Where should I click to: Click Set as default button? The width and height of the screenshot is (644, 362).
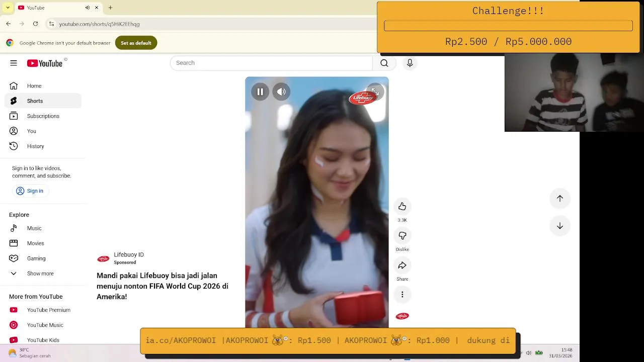click(136, 43)
